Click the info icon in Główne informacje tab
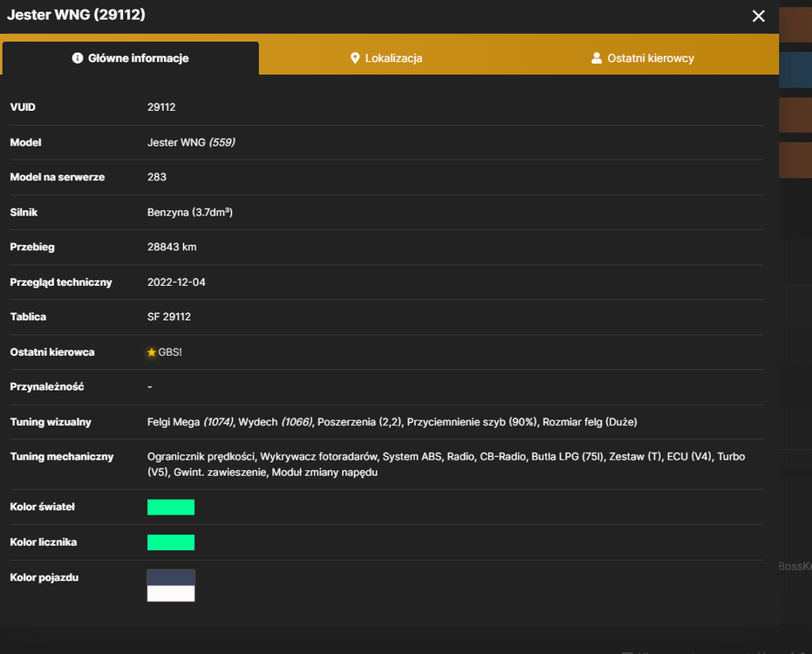 77,58
